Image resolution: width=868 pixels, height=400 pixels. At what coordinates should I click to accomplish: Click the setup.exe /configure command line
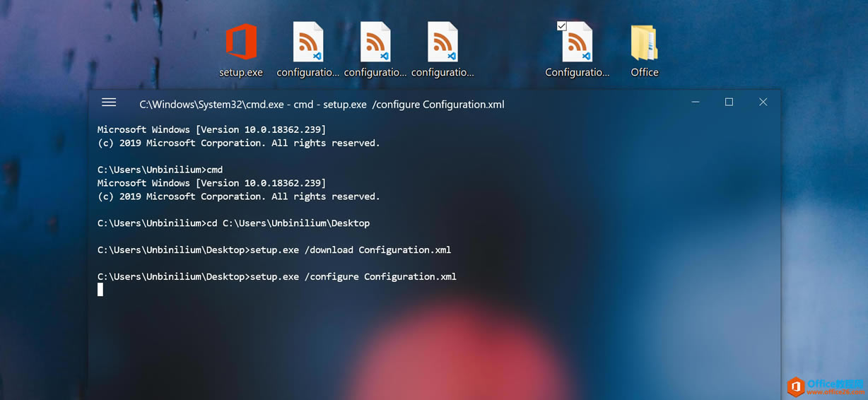point(276,276)
